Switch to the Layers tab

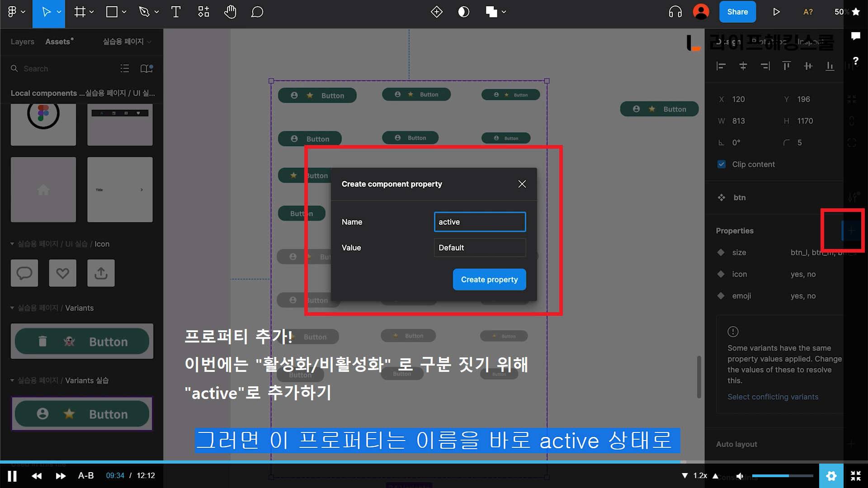coord(22,42)
